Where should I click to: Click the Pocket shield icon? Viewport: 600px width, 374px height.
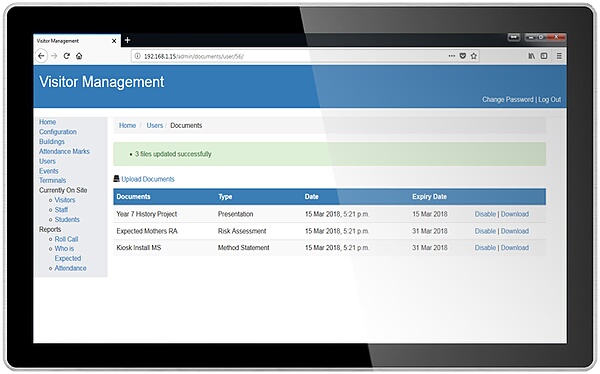point(463,56)
